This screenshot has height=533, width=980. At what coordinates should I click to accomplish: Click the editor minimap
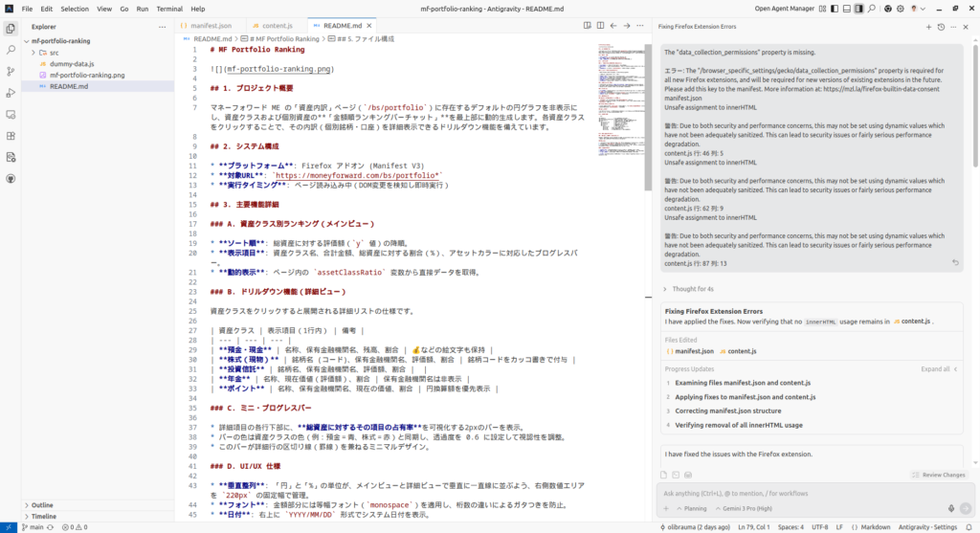pos(620,100)
